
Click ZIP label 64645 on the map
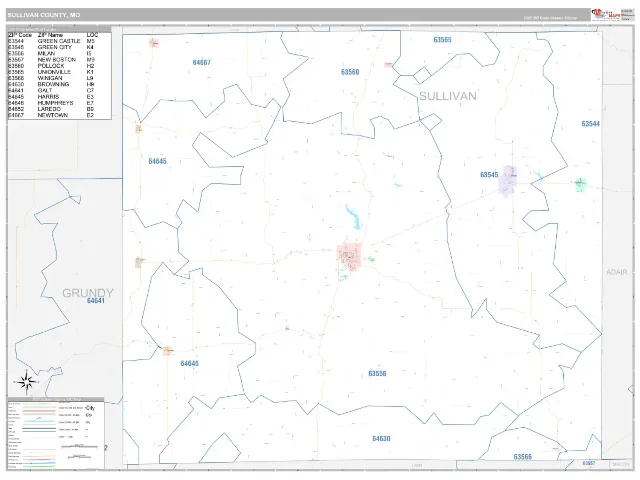158,161
